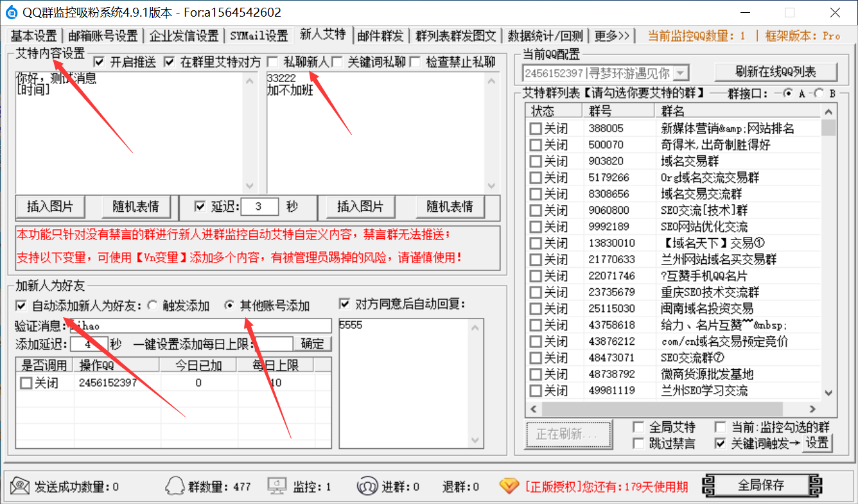Check the box for group 域名交易群 903820
The width and height of the screenshot is (858, 504).
click(535, 161)
